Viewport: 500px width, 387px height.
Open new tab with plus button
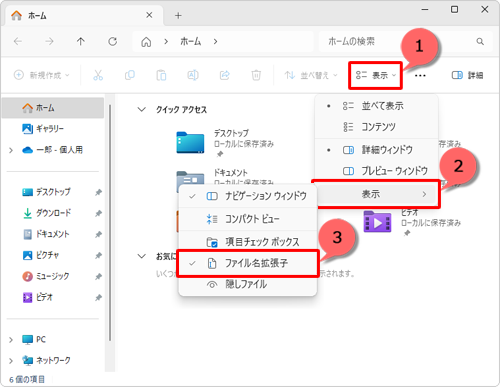[178, 15]
